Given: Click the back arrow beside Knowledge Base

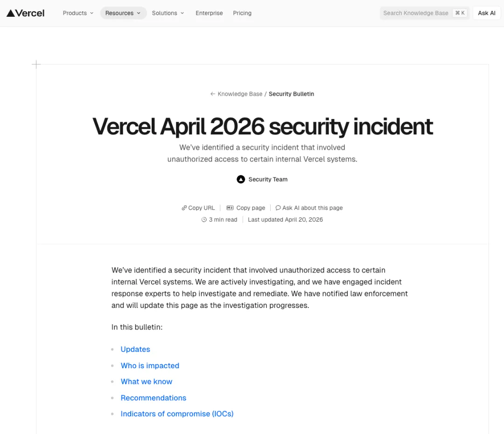Looking at the screenshot, I should tap(213, 94).
